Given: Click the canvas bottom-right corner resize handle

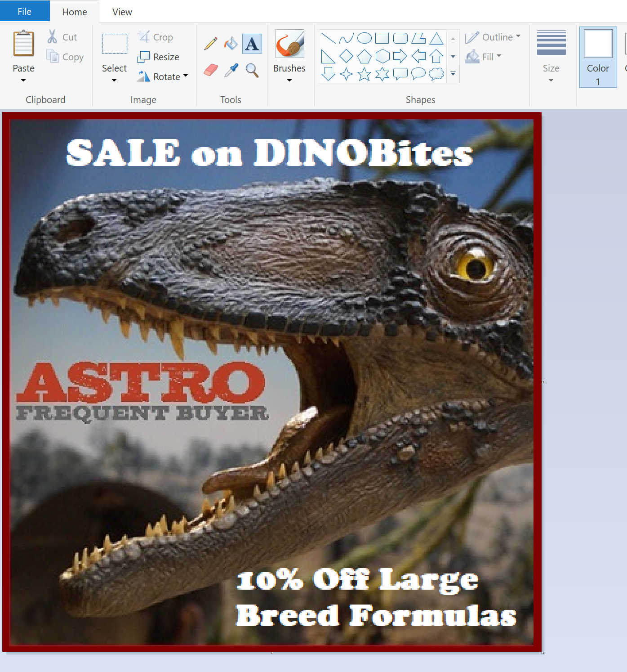Looking at the screenshot, I should pos(543,653).
